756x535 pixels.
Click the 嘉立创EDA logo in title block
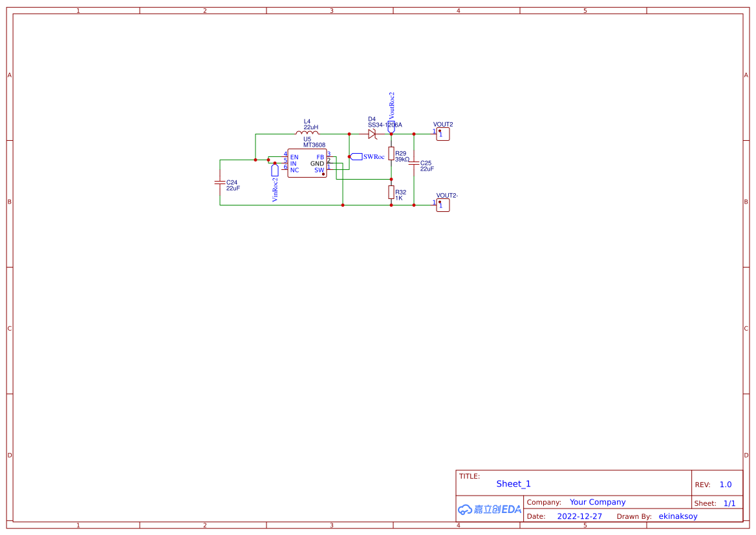coord(490,510)
